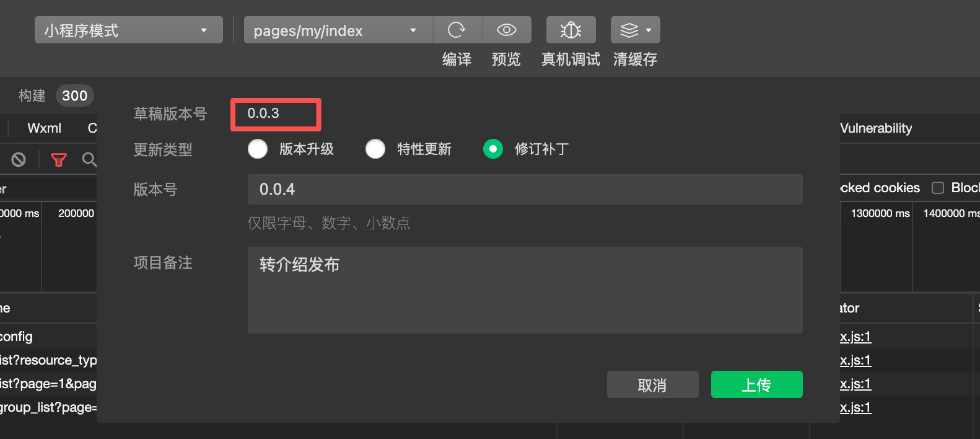Select 特性更新 update type
This screenshot has width=980, height=439.
click(x=375, y=149)
